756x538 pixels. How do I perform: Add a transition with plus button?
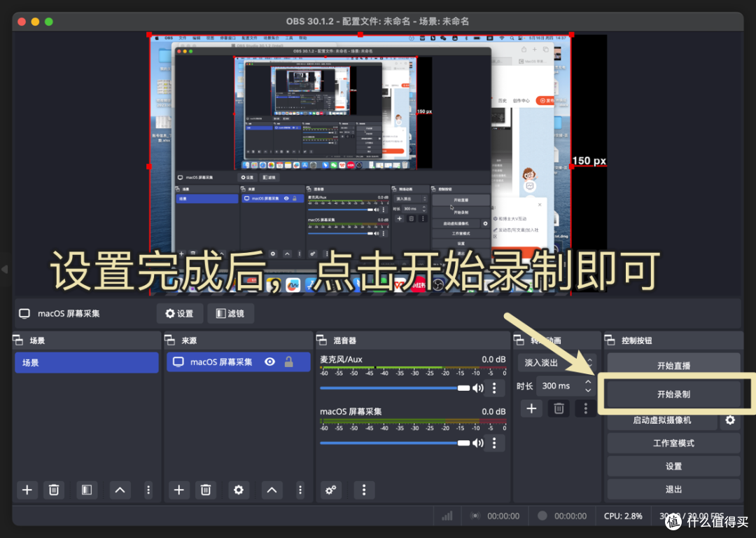point(531,408)
